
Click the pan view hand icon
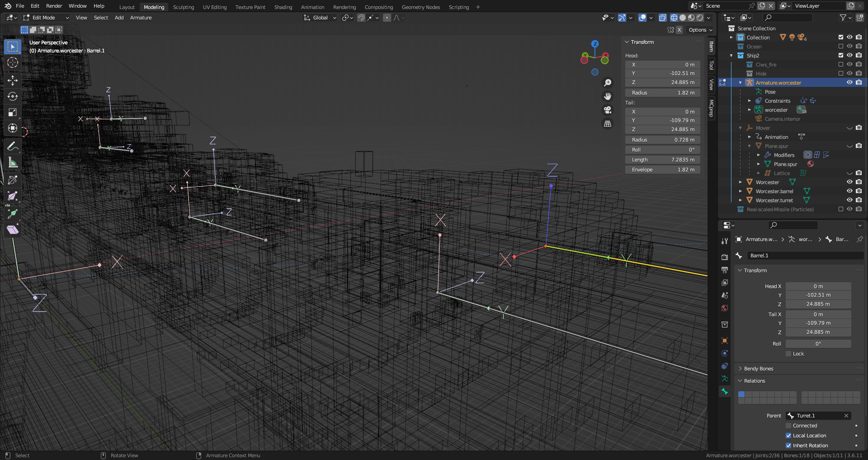(x=608, y=96)
